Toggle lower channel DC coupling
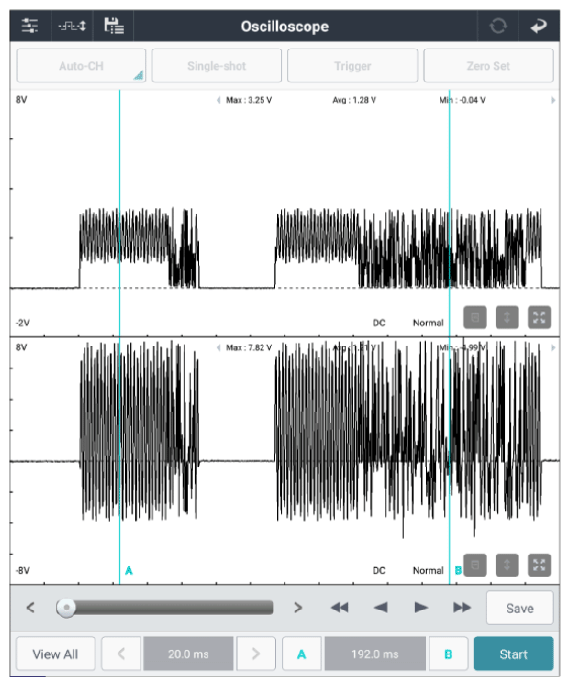The image size is (570, 686). coord(379,570)
